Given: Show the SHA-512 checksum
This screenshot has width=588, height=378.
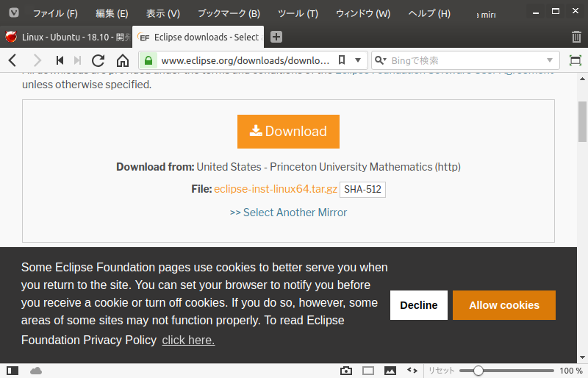Looking at the screenshot, I should (x=362, y=189).
